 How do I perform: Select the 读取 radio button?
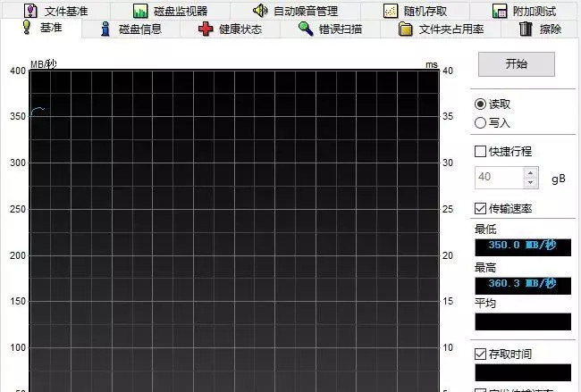[480, 104]
